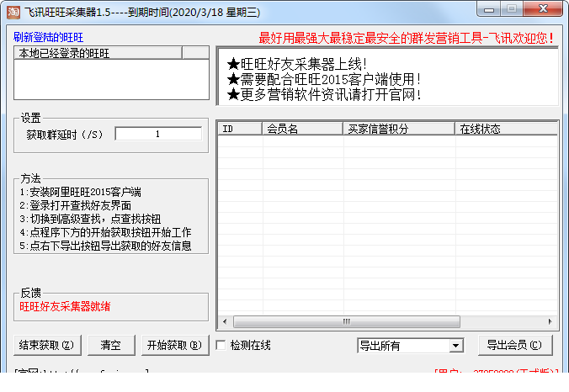Viewport: 569px width, 392px height.
Task: Click the 本地已经登录的旺旺 column header
Action: tap(98, 53)
